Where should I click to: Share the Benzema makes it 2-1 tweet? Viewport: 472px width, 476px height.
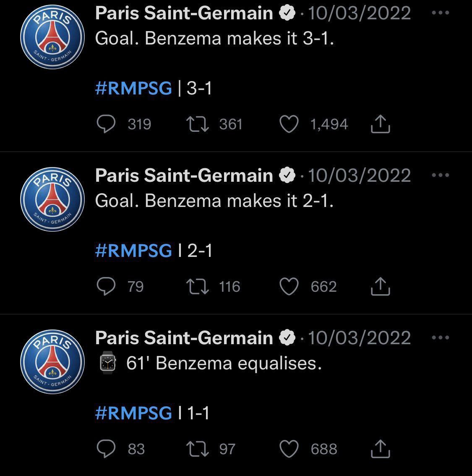click(x=381, y=286)
